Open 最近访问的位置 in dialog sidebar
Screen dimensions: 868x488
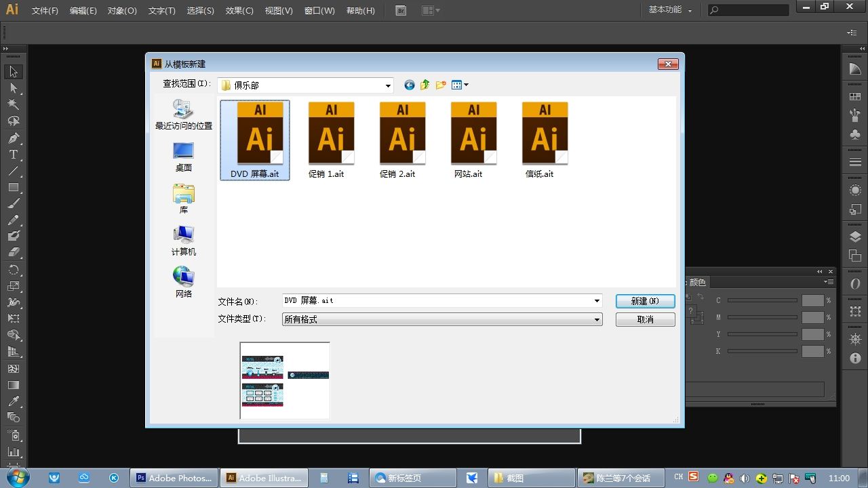[184, 115]
